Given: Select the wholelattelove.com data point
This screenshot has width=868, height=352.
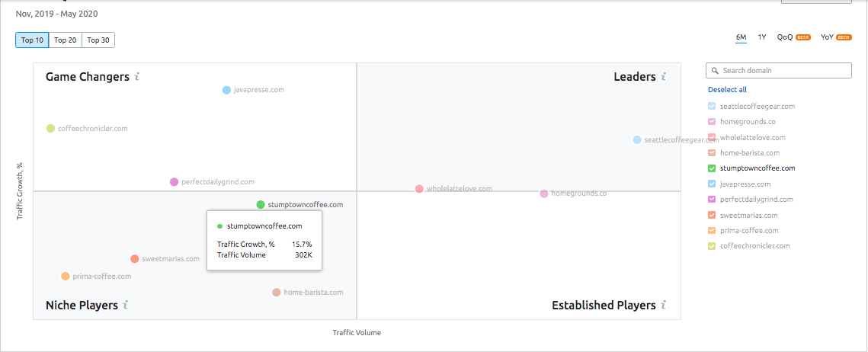Looking at the screenshot, I should pyautogui.click(x=419, y=189).
